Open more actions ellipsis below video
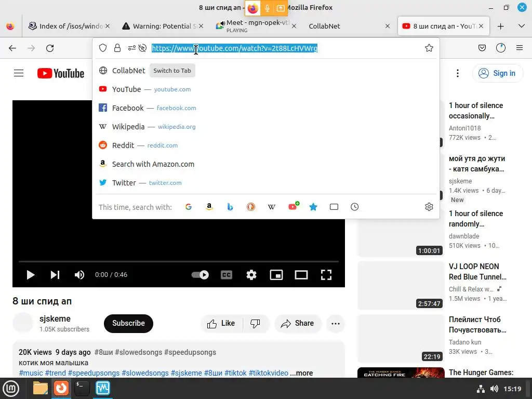Viewport: 532px width, 399px height. (336, 324)
